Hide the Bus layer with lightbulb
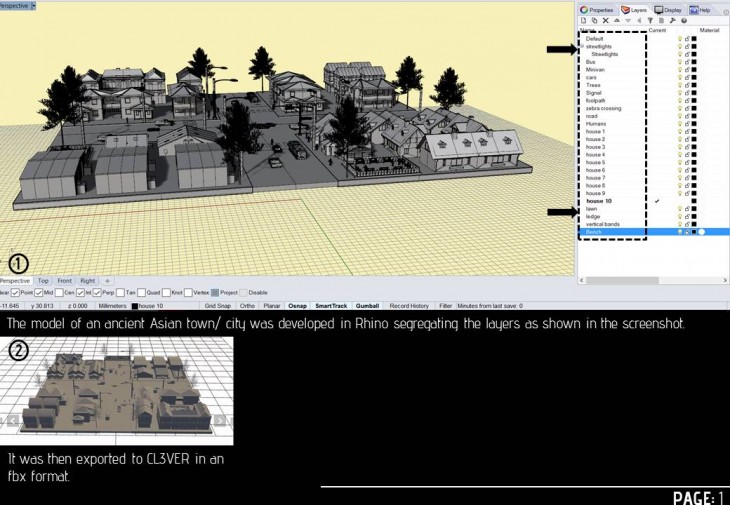This screenshot has width=730, height=505. click(x=680, y=62)
